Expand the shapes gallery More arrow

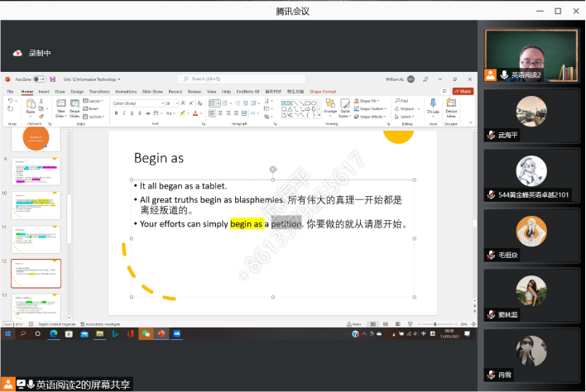click(319, 116)
